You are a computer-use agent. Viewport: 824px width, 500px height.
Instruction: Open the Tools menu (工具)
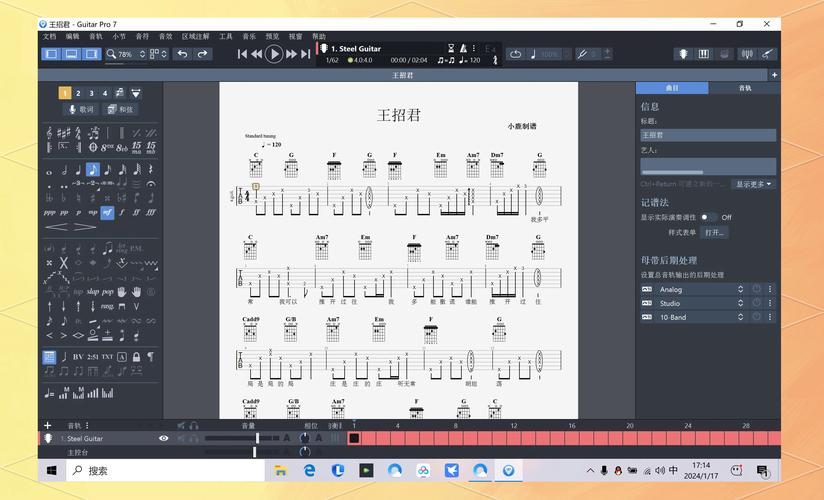click(x=226, y=36)
